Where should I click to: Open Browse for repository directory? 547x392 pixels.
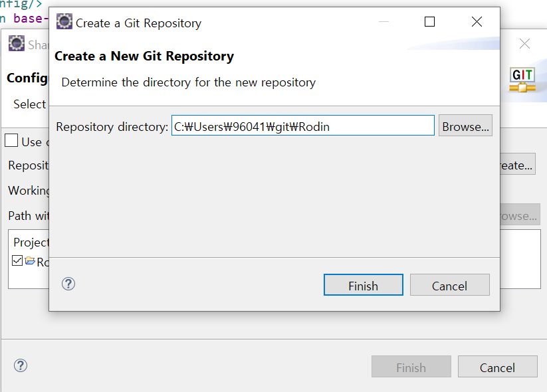pos(465,126)
